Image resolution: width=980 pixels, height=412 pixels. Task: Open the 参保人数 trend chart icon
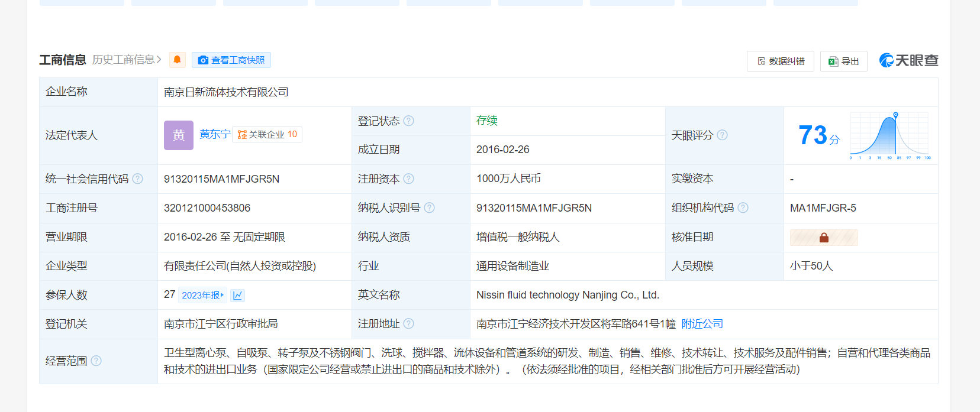[x=238, y=295]
